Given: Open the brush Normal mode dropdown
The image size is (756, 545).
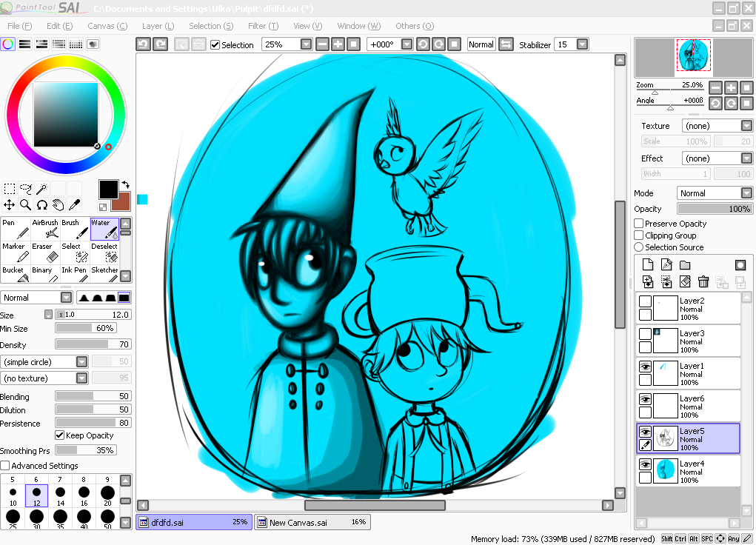Looking at the screenshot, I should [66, 298].
